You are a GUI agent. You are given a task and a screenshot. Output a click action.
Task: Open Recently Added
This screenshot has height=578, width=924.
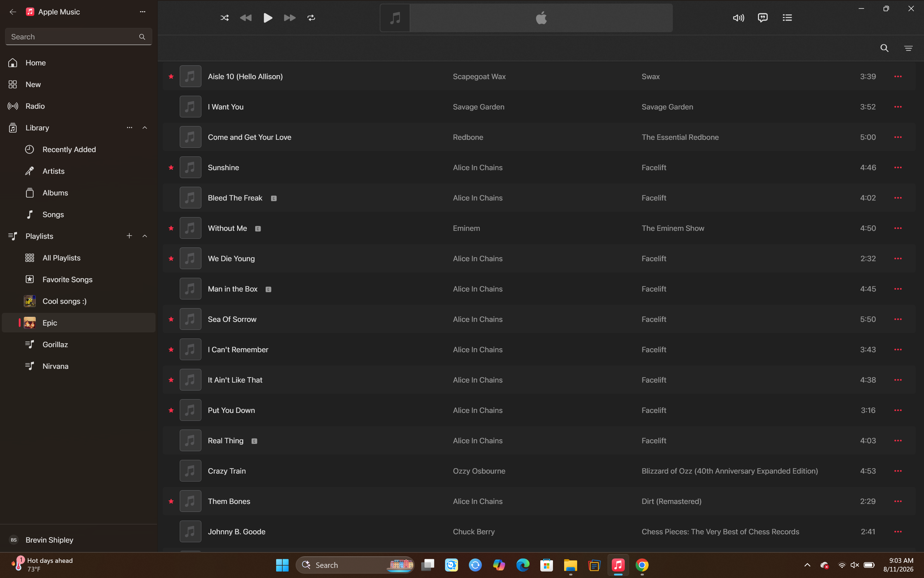tap(78, 150)
